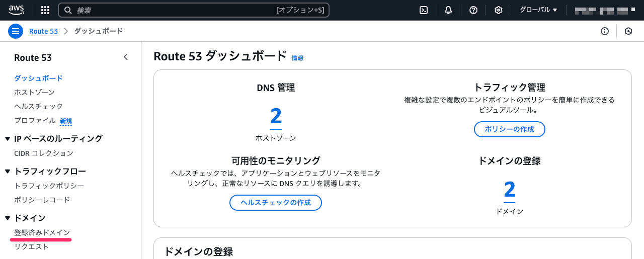
Task: Open CIDR コレクション in sidebar
Action: [x=44, y=153]
